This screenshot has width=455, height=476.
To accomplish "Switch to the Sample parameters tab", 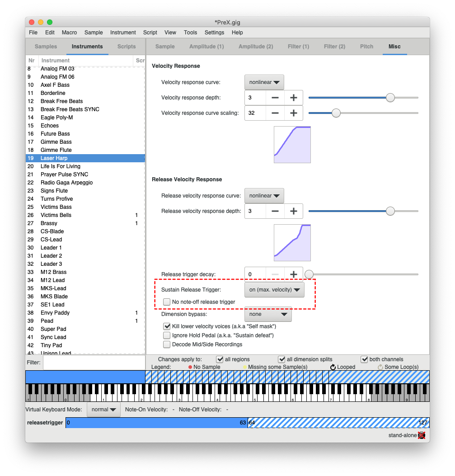I will click(x=165, y=47).
